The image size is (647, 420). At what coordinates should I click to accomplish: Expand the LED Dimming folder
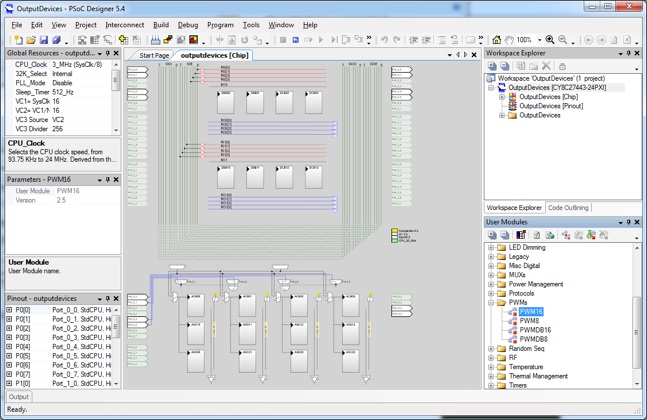[491, 248]
